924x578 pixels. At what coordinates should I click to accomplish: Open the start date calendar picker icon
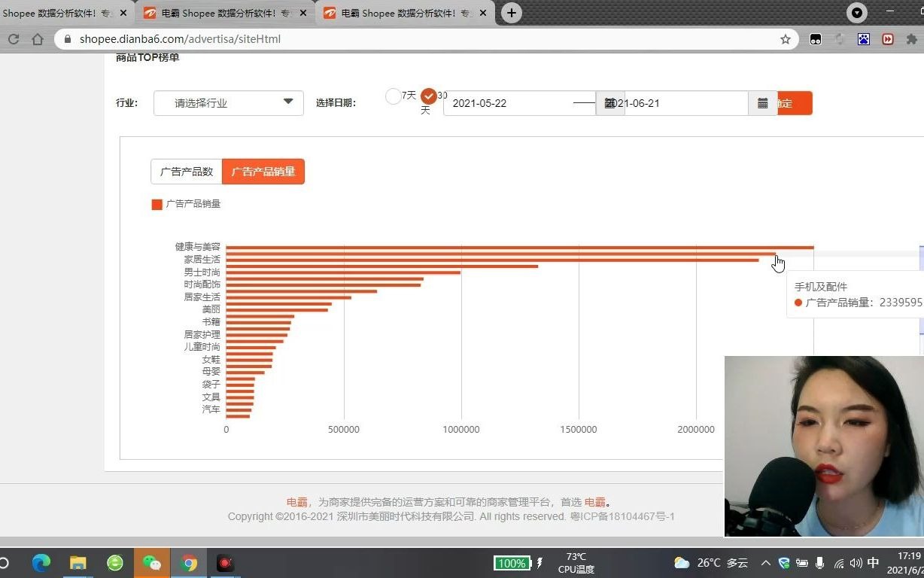pyautogui.click(x=610, y=103)
